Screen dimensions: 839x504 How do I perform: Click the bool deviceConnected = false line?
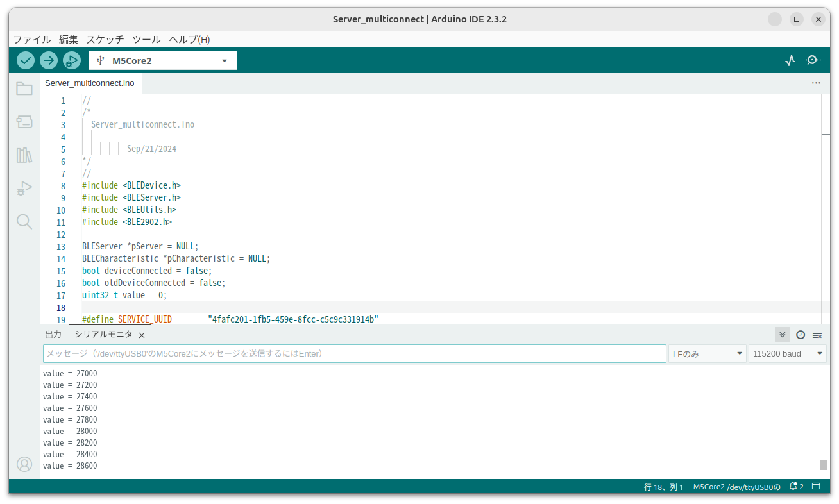(147, 271)
